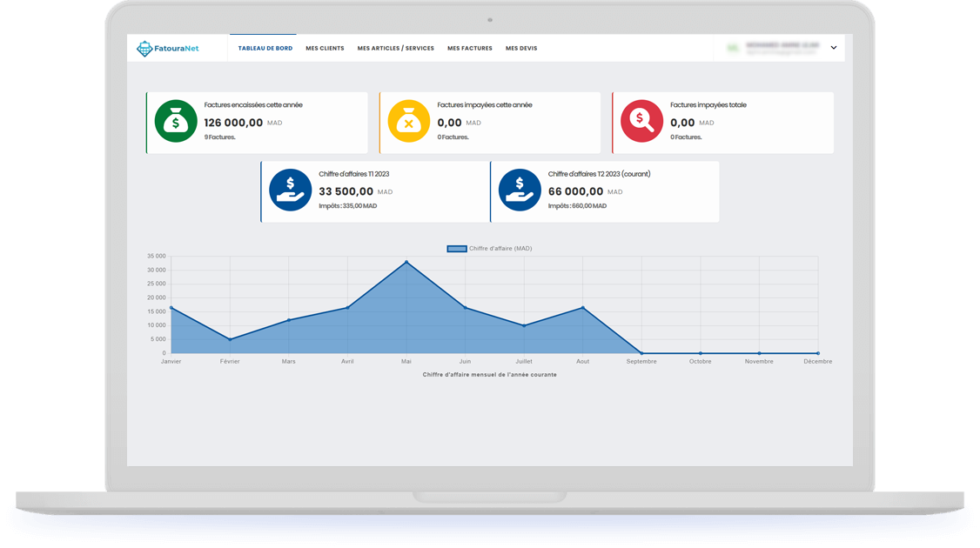Screen dimensions: 980x548
Task: Click the Mai peak data point
Action: coord(406,262)
